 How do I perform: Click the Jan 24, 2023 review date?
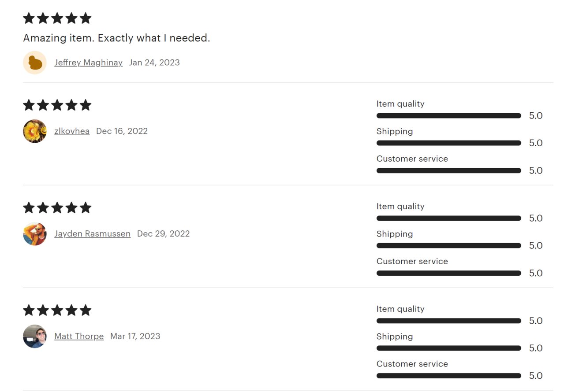(154, 63)
